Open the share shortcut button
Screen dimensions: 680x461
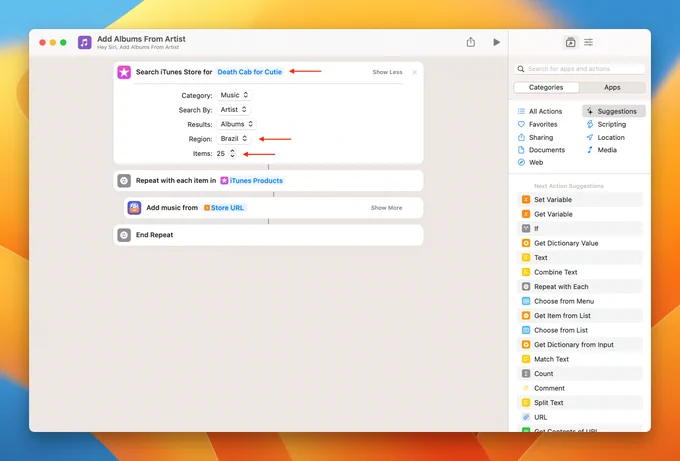point(471,42)
